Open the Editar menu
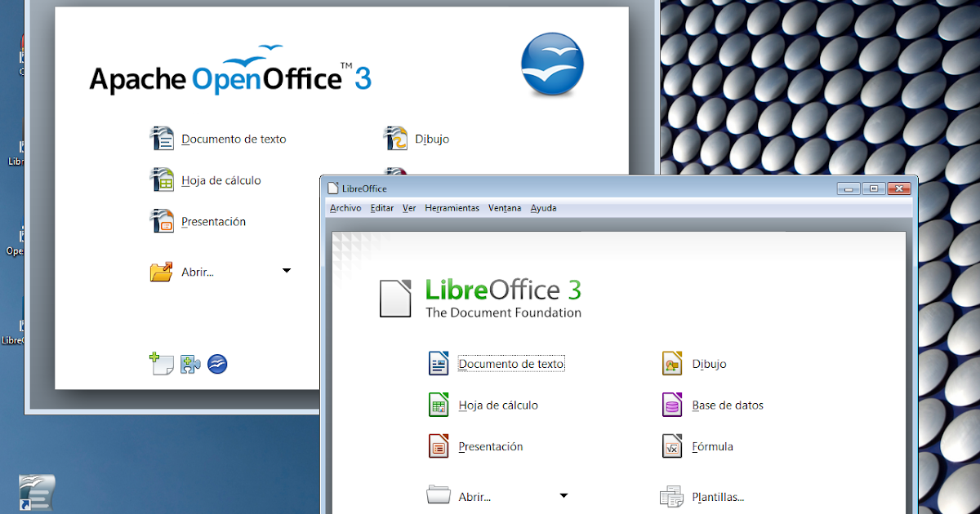The height and width of the screenshot is (514, 980). 382,208
